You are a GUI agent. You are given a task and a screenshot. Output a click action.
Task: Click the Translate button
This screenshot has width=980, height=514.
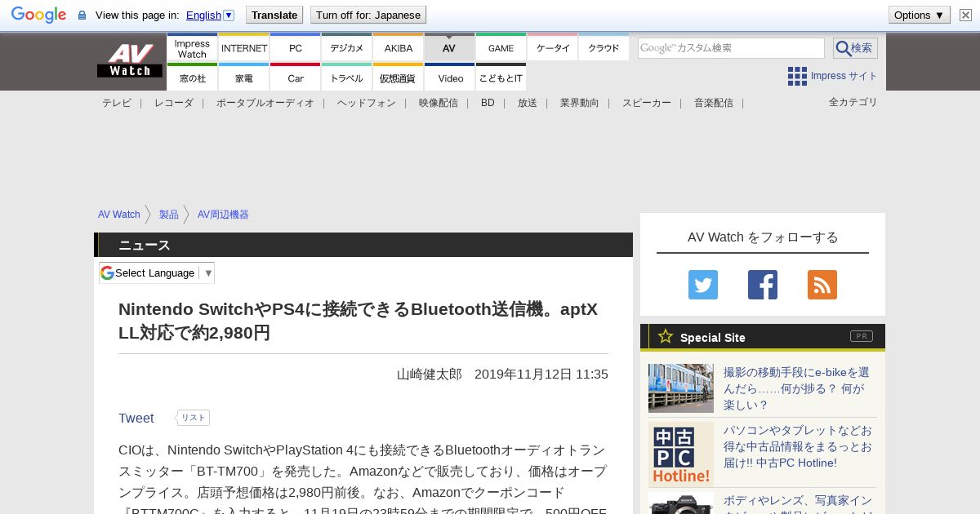[x=274, y=15]
